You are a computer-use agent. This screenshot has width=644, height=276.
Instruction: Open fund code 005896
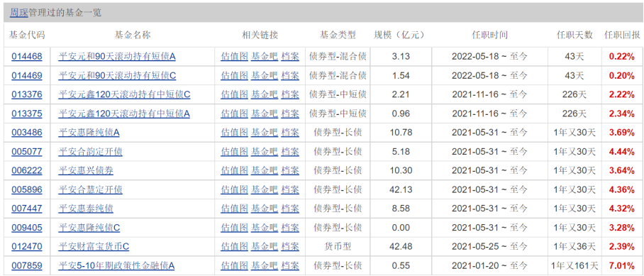coord(27,189)
